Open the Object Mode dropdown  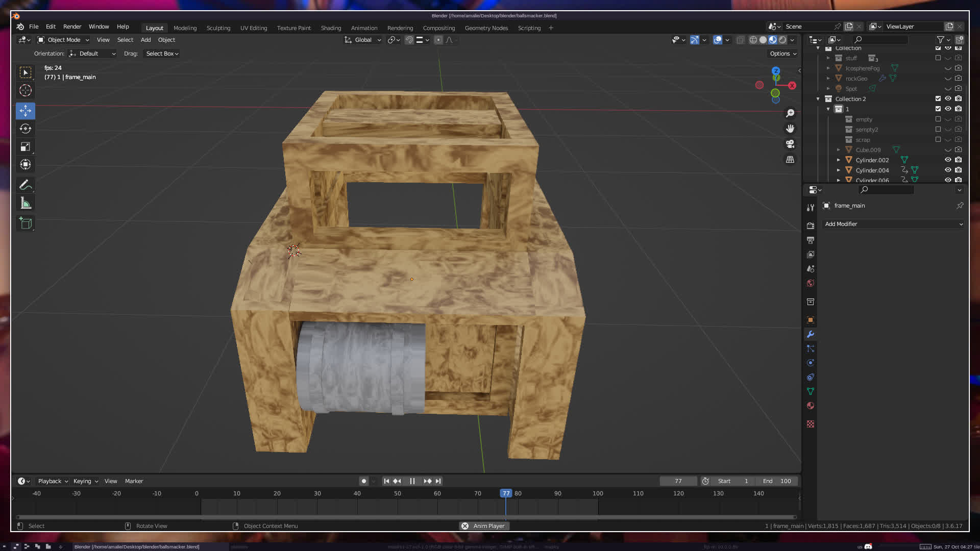[x=64, y=40]
